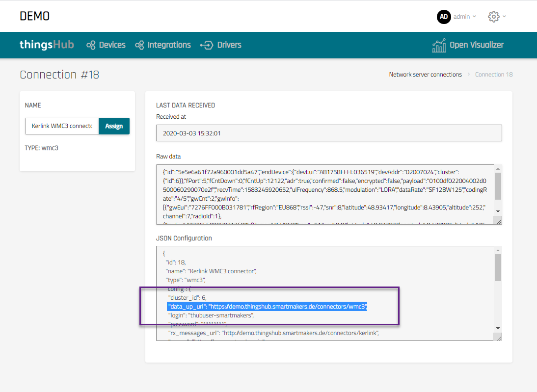The image size is (537, 392).
Task: Click the Open Visualizer chart icon
Action: (439, 45)
